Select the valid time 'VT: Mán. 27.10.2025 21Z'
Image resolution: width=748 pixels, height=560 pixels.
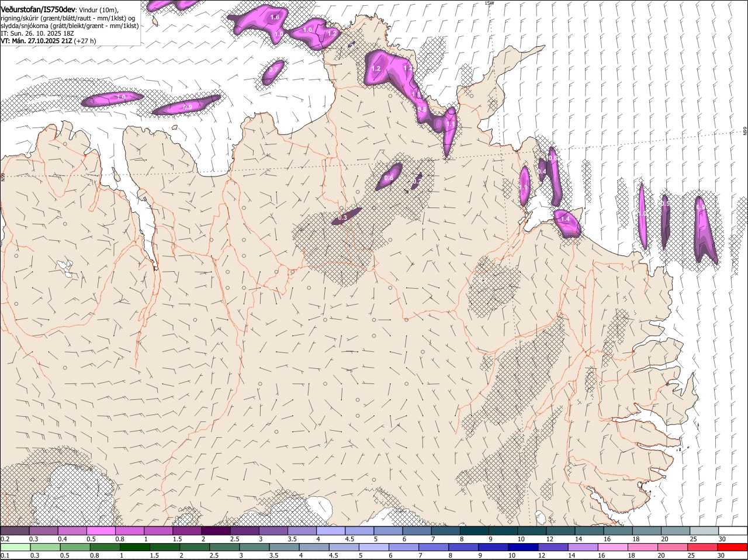(36, 41)
